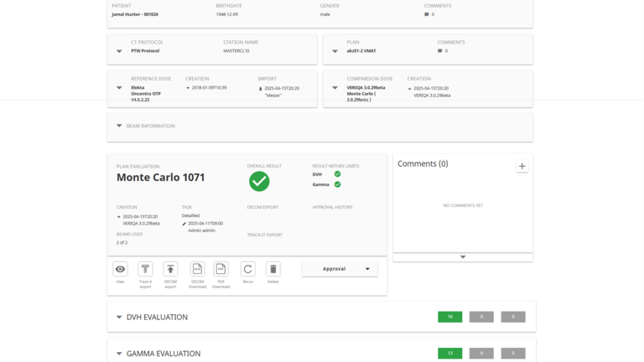The image size is (644, 362).
Task: Expand the DVH Evaluation section
Action: point(119,318)
